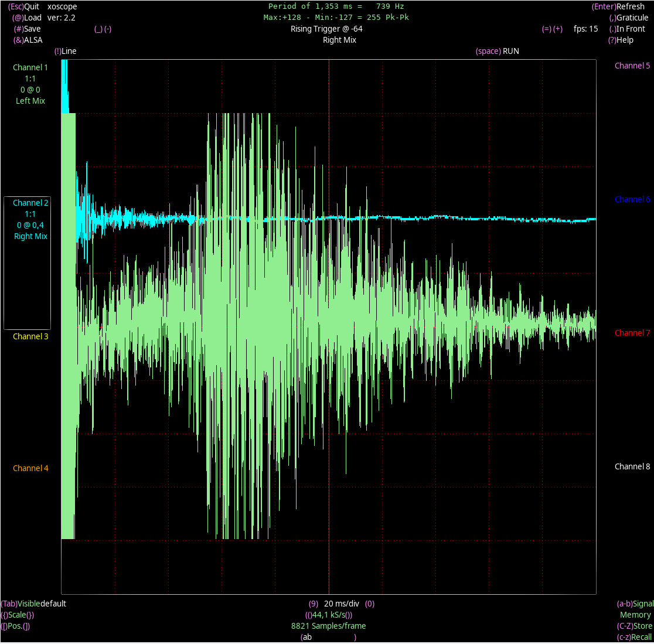Click the ({) scale decrease key
The image size is (654, 644).
click(x=4, y=615)
